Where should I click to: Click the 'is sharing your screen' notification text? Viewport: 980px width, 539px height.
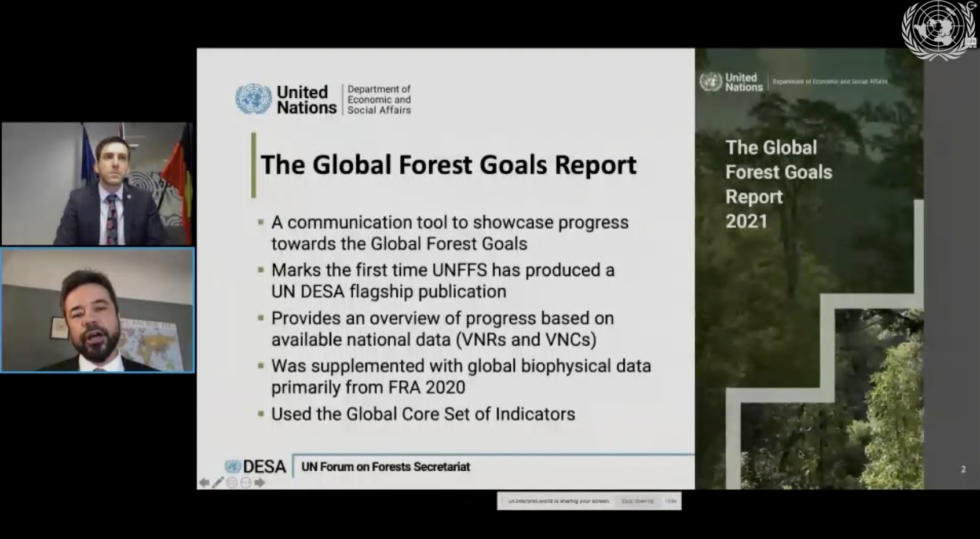[x=558, y=501]
